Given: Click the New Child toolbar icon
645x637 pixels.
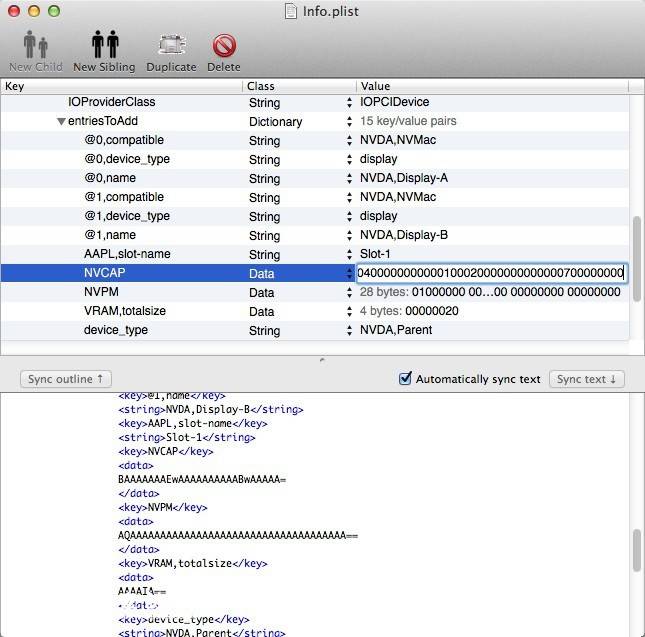Looking at the screenshot, I should [35, 46].
